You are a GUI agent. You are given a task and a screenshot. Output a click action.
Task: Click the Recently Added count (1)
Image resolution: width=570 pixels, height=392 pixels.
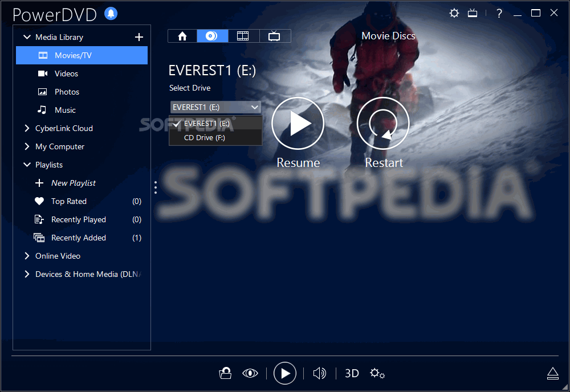pyautogui.click(x=137, y=238)
